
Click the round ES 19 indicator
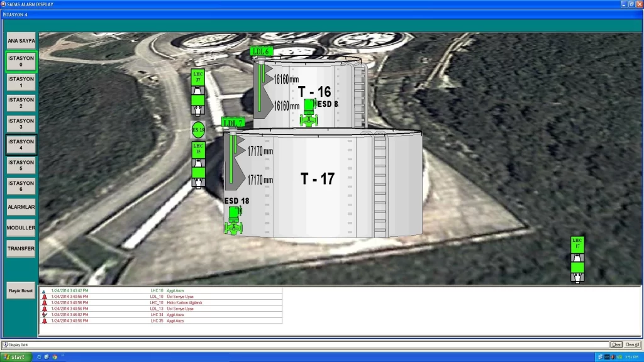198,129
